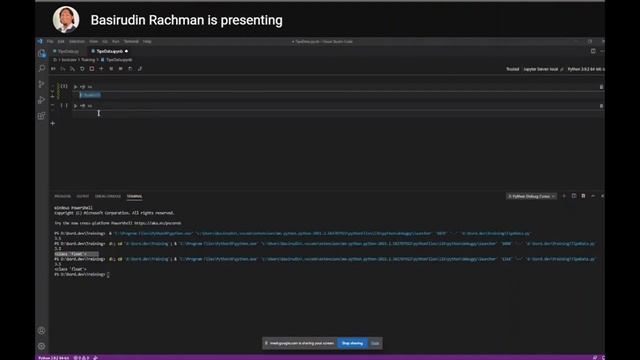This screenshot has width=640, height=360.
Task: Click Hide on the screen sharing bar
Action: click(x=375, y=343)
